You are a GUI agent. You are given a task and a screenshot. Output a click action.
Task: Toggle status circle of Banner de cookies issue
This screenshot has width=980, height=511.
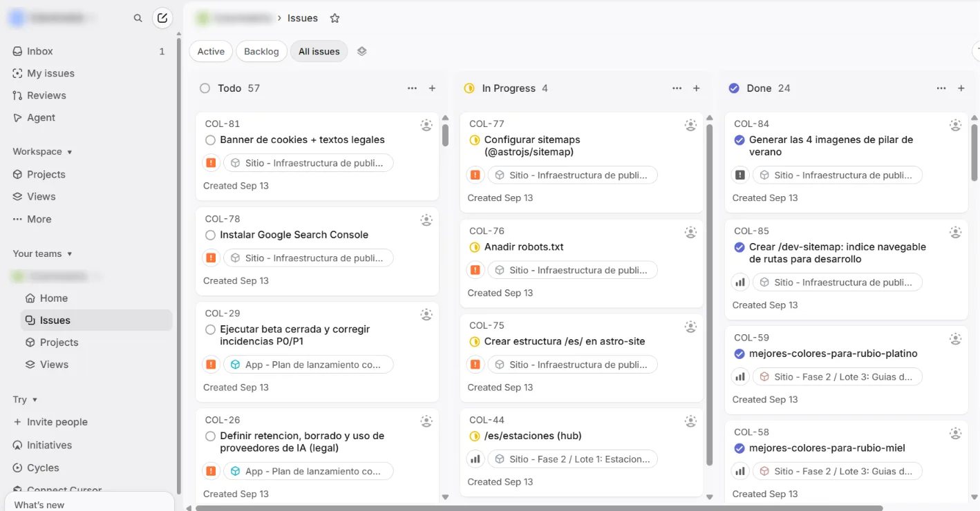(211, 140)
